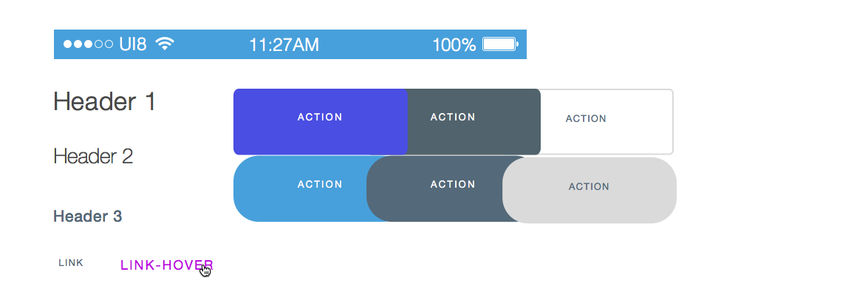Click the last empty signal strength dot
Viewport: 868px width, 286px height.
pyautogui.click(x=109, y=44)
